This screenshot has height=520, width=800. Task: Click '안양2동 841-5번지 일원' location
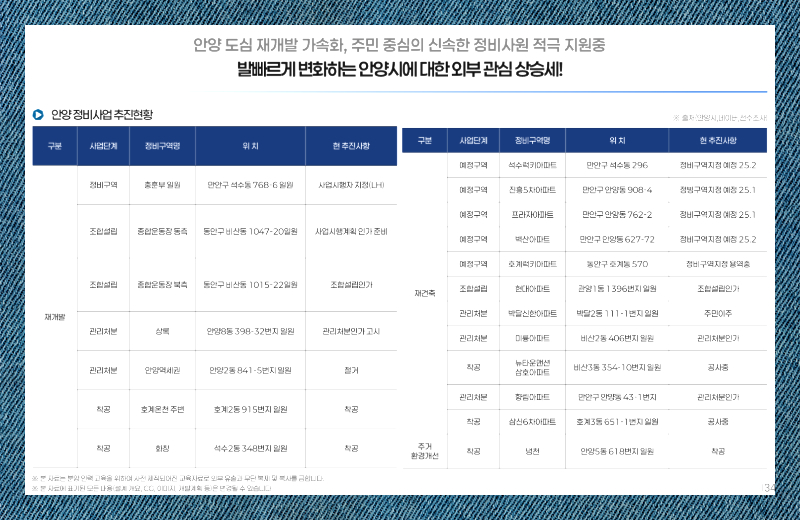click(250, 370)
